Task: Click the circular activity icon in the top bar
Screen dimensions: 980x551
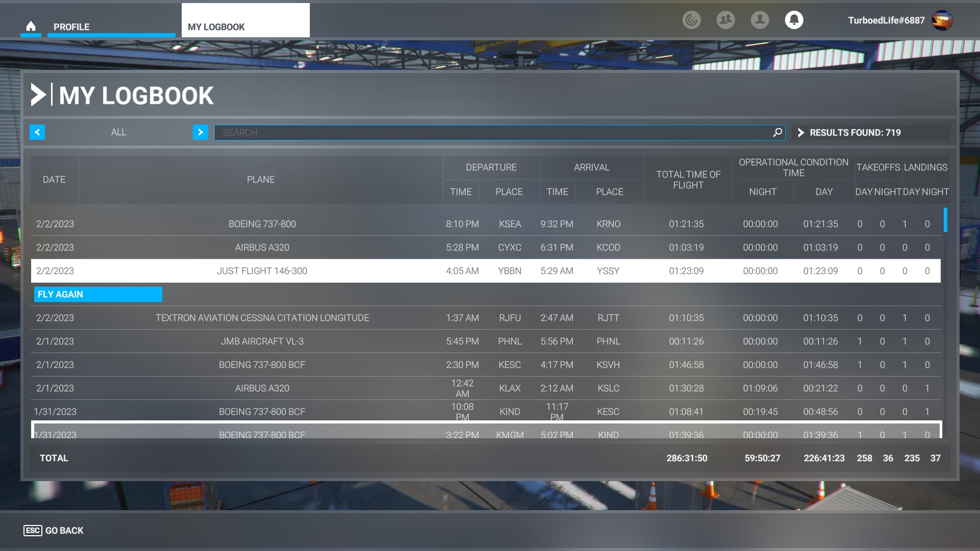Action: (691, 20)
